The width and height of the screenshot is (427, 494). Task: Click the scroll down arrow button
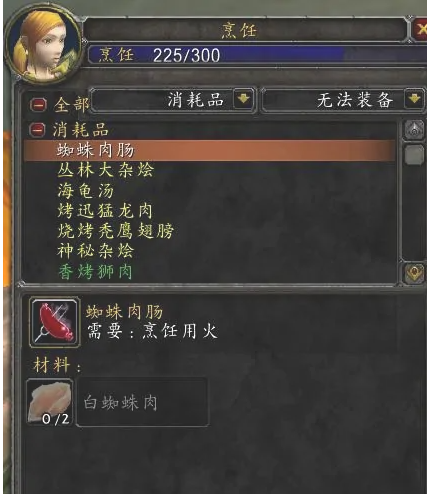point(414,273)
